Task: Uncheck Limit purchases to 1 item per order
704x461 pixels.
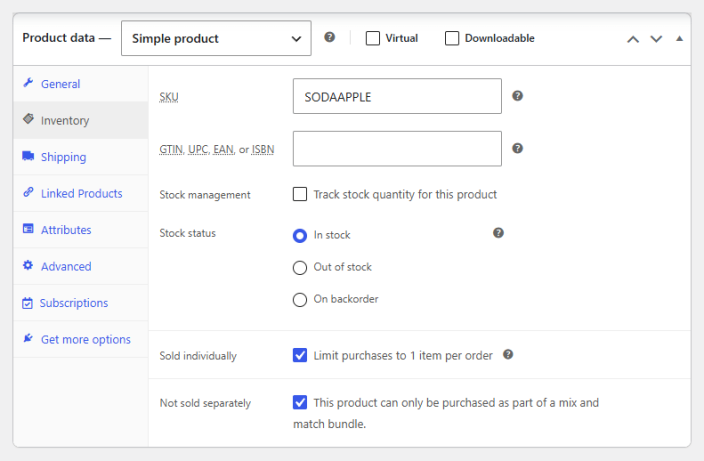Action: (x=300, y=355)
